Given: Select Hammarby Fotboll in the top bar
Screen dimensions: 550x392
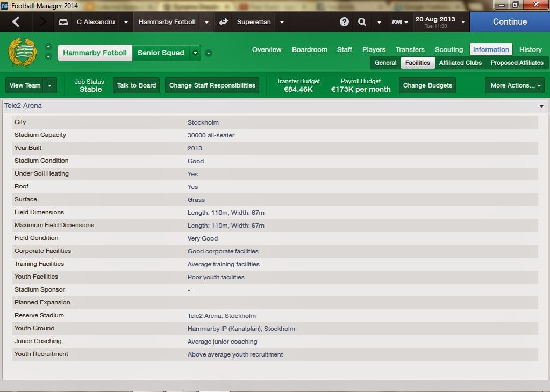Looking at the screenshot, I should [167, 22].
